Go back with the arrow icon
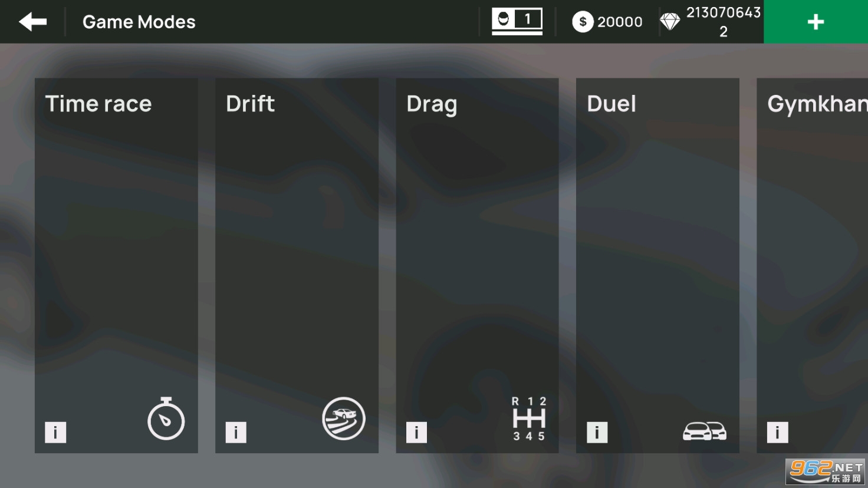 point(32,22)
